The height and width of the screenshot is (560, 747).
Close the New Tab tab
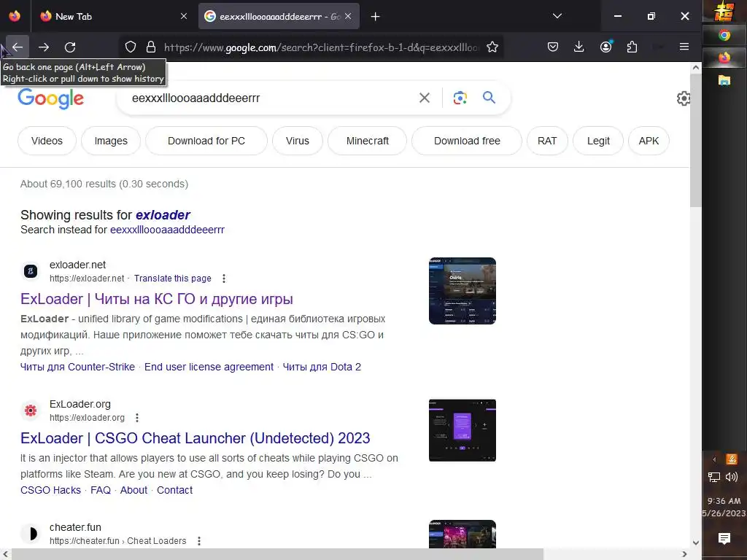(x=184, y=16)
